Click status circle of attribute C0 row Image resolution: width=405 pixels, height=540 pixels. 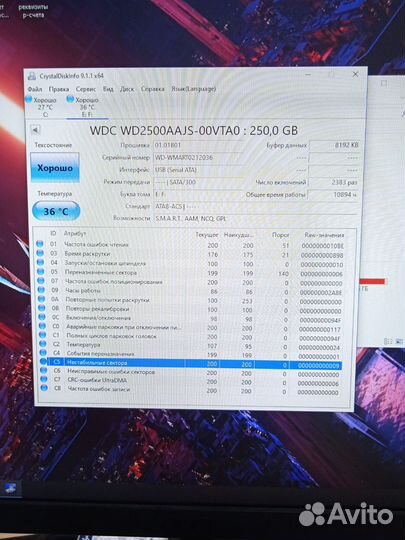point(42,326)
